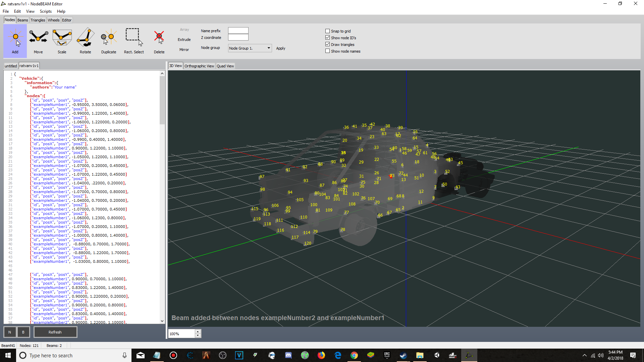The image size is (644, 362).
Task: Switch to the Wheels tab
Action: (54, 20)
